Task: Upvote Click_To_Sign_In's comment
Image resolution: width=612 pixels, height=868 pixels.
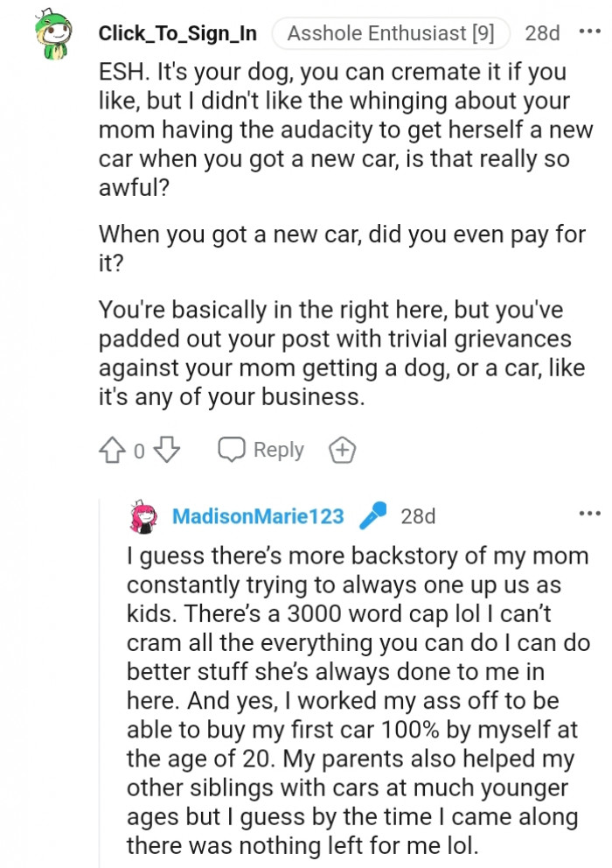Action: [x=112, y=448]
